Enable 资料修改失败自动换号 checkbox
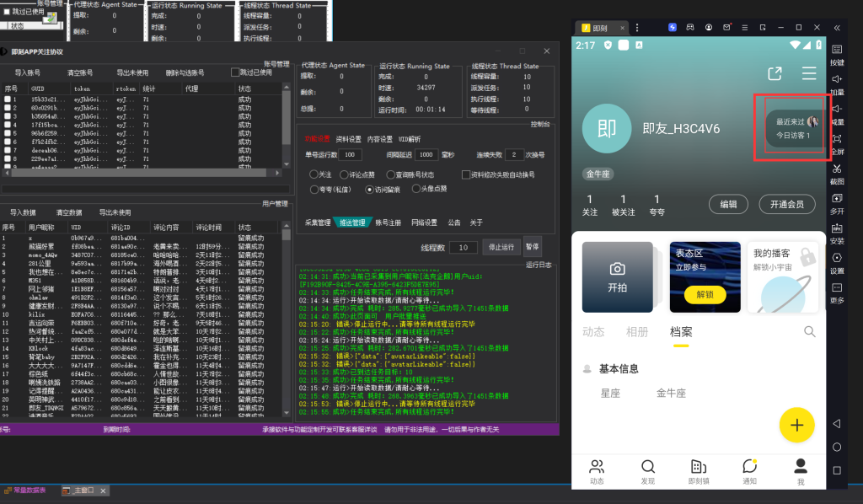 (x=466, y=174)
